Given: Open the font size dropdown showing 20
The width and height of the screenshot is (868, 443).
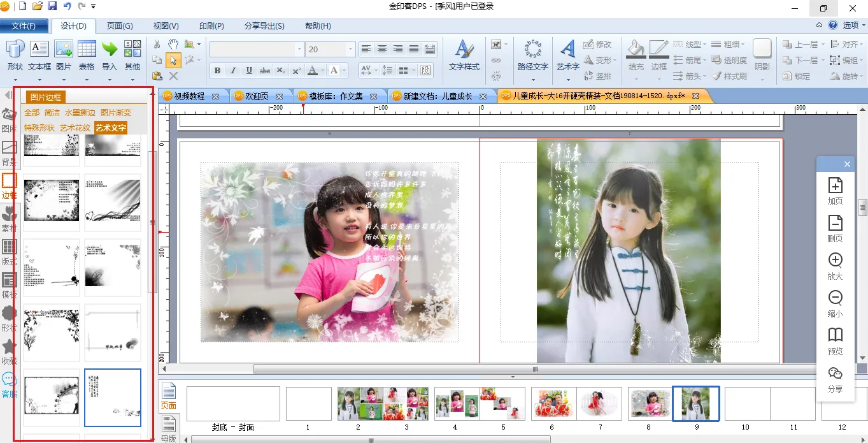Looking at the screenshot, I should tap(350, 50).
